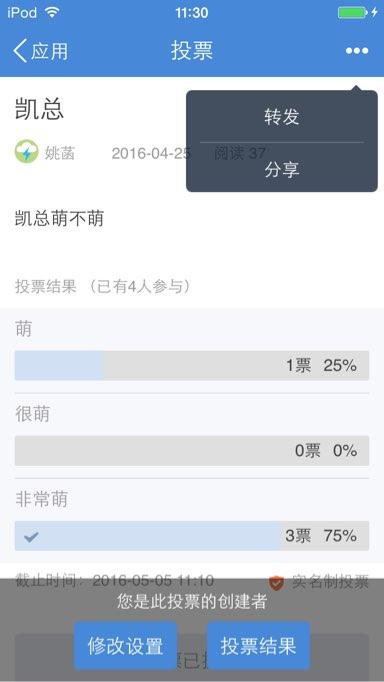Tap the 截止时间 deadline text
This screenshot has width=384, height=682.
pos(114,580)
